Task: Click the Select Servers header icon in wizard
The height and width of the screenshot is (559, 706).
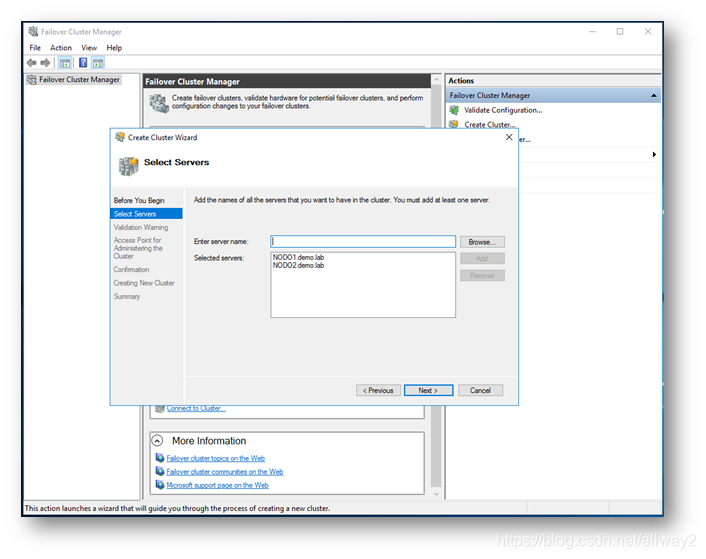Action: [128, 166]
